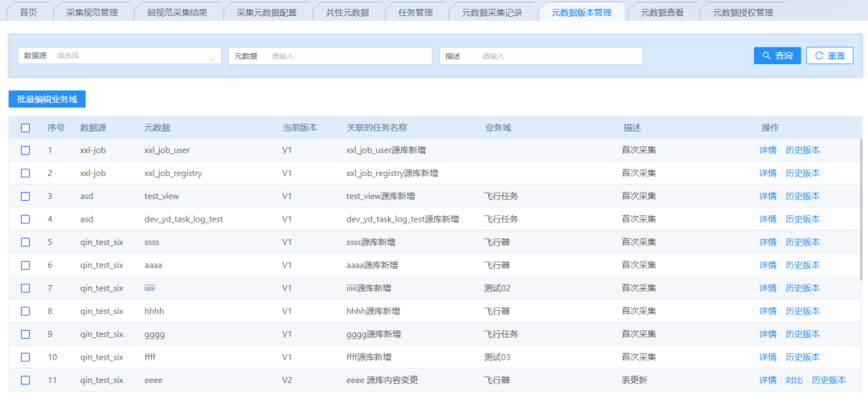Click the table's vertical scrollbar
This screenshot has width=868, height=399.
(862, 209)
